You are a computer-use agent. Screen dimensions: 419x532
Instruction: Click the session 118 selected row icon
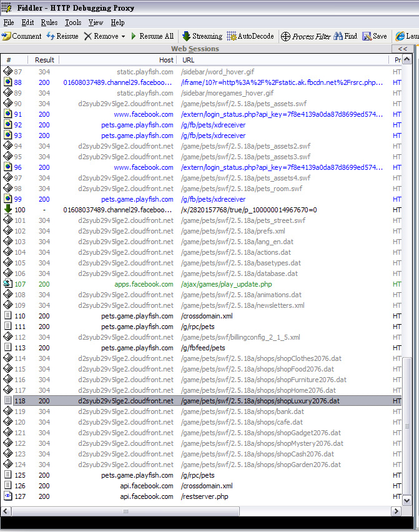click(x=7, y=400)
